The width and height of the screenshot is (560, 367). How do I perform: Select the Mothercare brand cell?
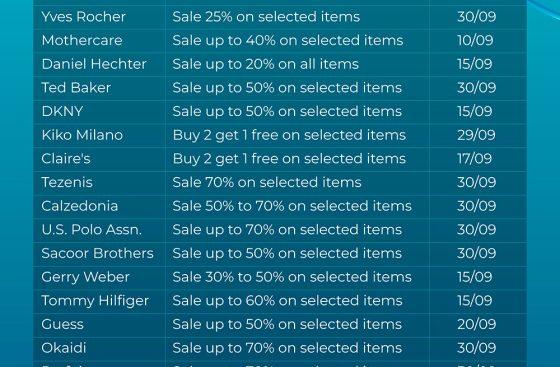(82, 40)
